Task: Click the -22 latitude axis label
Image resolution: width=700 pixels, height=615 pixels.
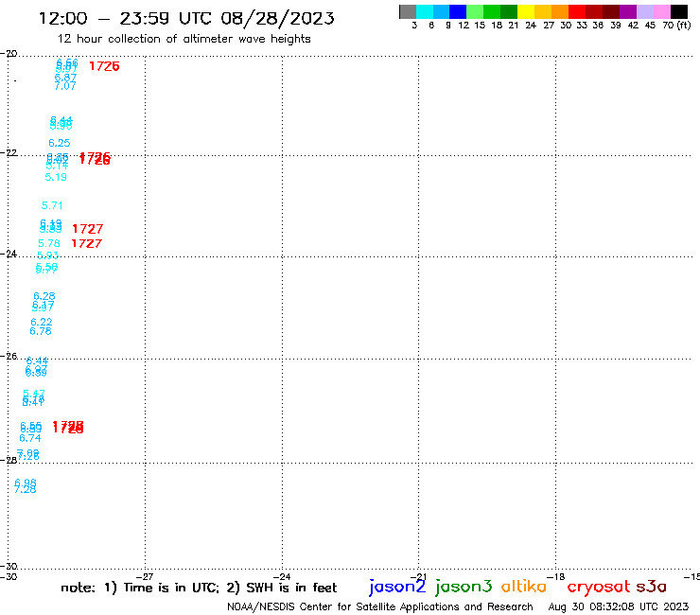Action: pos(9,152)
